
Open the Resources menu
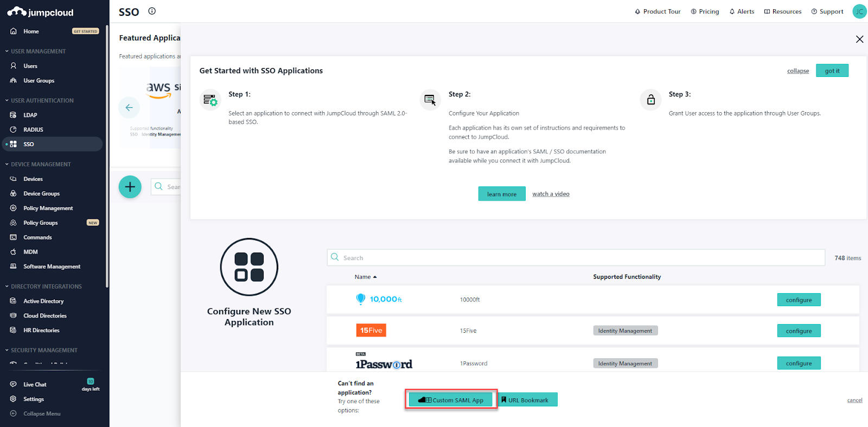[783, 11]
